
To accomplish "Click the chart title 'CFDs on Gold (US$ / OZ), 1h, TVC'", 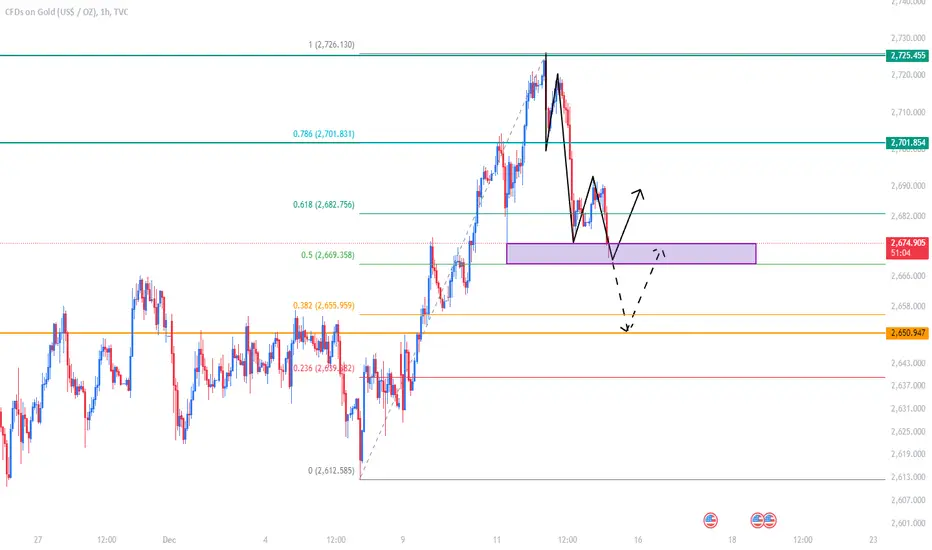I will [67, 12].
